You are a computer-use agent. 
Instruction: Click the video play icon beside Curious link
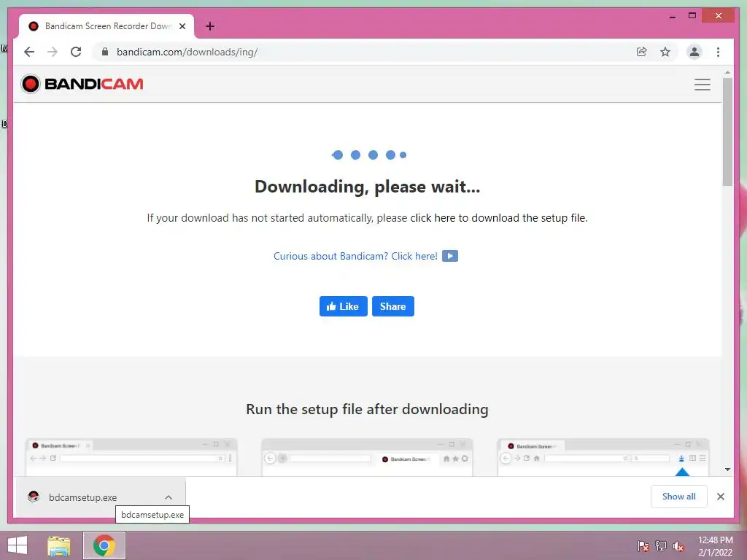pos(449,256)
